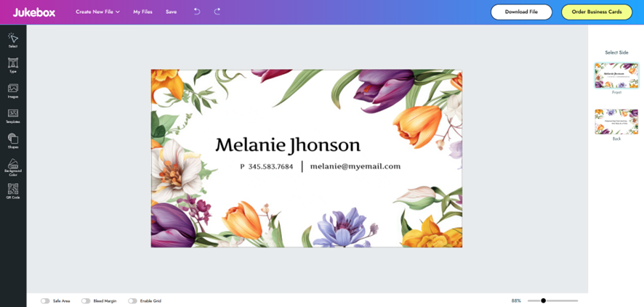Enable the Bleed Margin toggle
This screenshot has height=307, width=644.
pyautogui.click(x=86, y=300)
